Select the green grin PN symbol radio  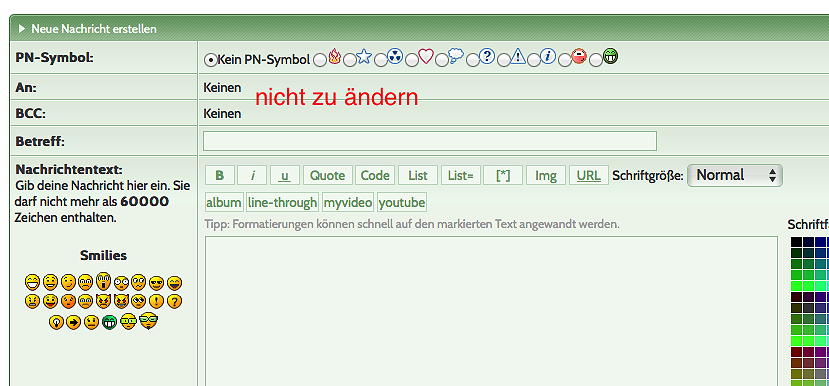pos(596,60)
